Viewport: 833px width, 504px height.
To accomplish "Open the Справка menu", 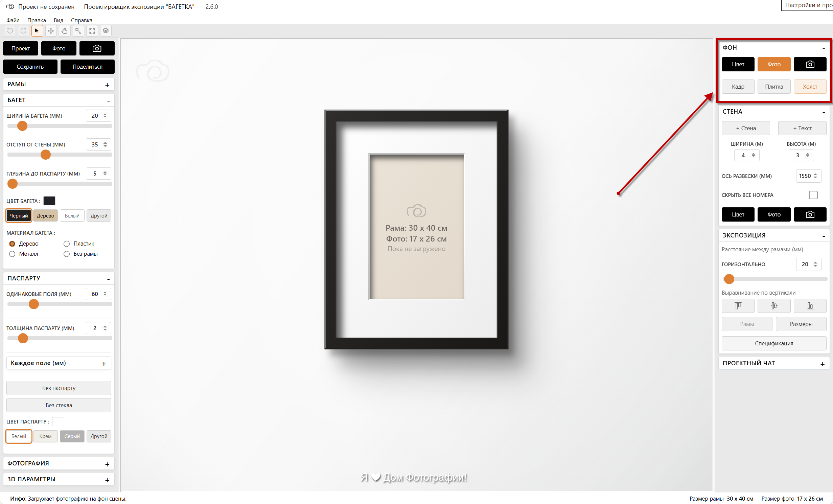I will point(82,20).
